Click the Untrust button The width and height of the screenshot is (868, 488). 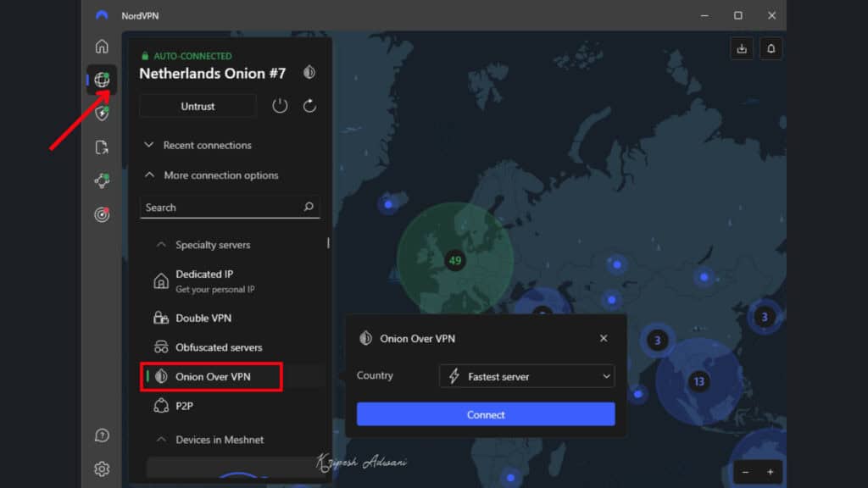(197, 105)
